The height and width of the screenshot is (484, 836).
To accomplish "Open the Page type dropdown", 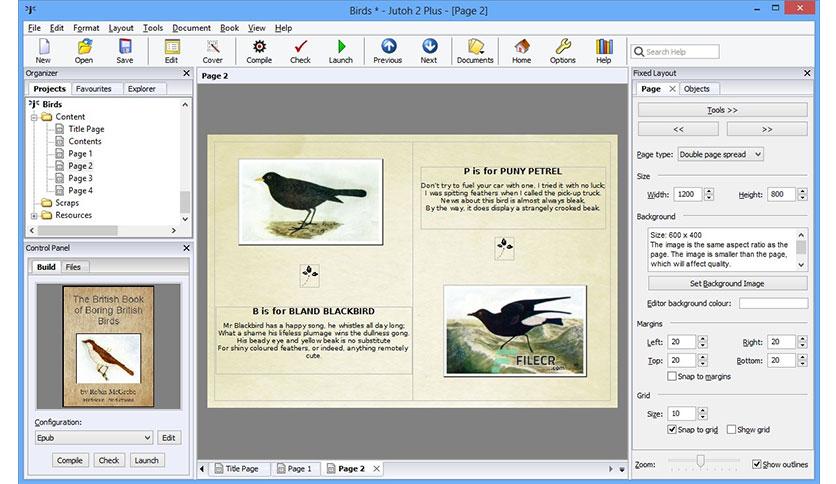I will click(x=720, y=154).
